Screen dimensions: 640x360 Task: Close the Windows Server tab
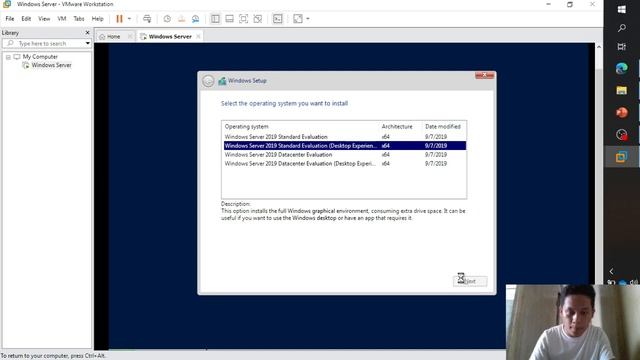coord(198,37)
